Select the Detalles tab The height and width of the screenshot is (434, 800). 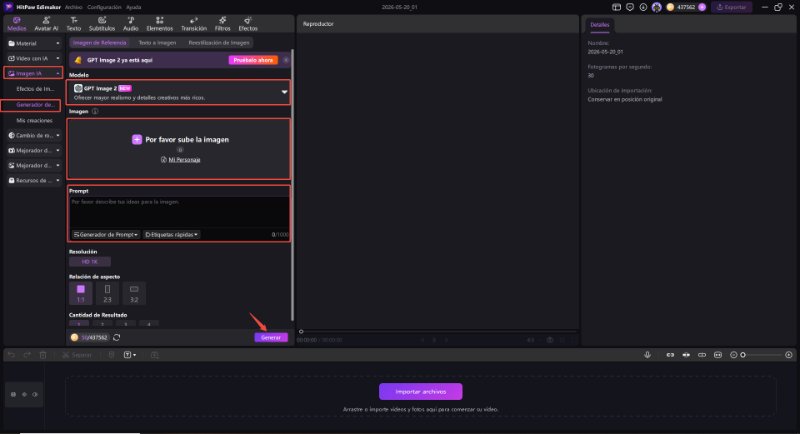pos(599,24)
